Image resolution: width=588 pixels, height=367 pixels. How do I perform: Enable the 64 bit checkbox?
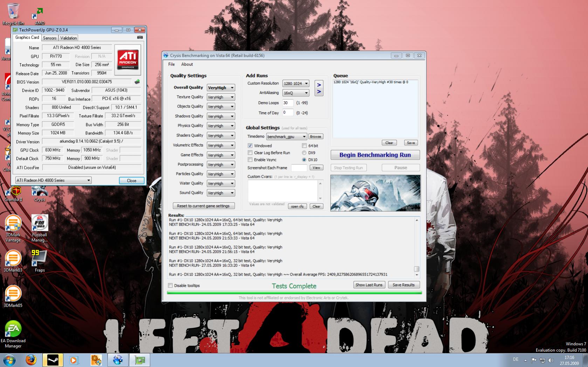tap(304, 146)
